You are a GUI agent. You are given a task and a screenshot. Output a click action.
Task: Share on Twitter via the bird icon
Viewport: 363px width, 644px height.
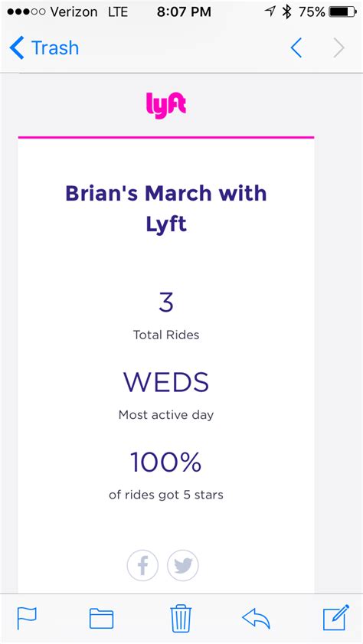point(183,566)
